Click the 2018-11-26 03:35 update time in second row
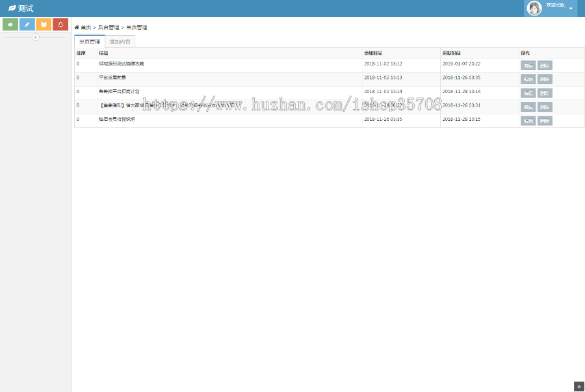585x392 pixels. (461, 77)
